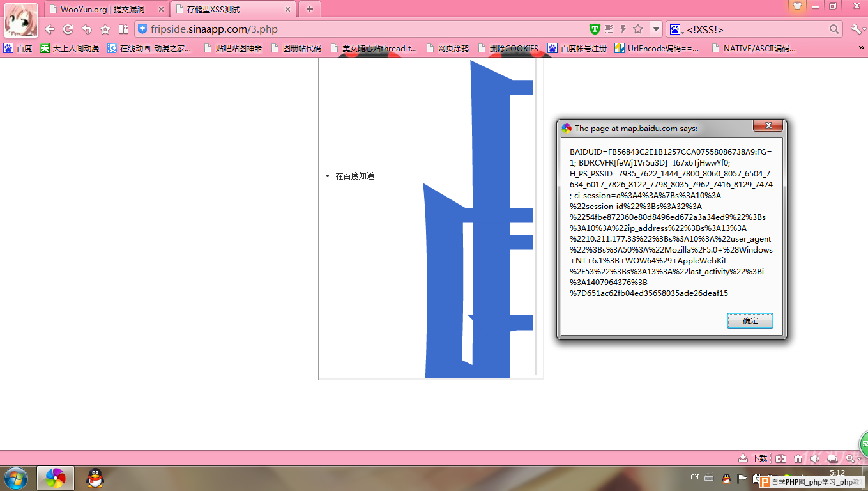Open the 美女随心贴thread bookmark

pyautogui.click(x=374, y=48)
